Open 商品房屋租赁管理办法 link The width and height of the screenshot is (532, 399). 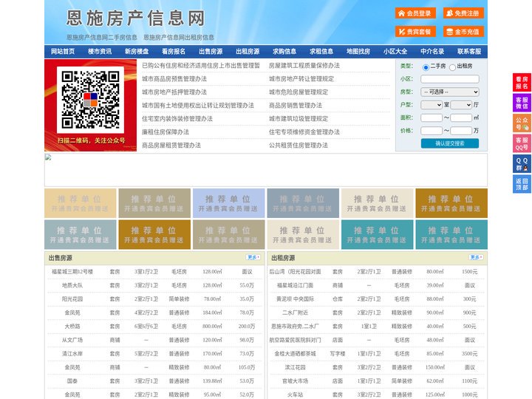tap(171, 146)
